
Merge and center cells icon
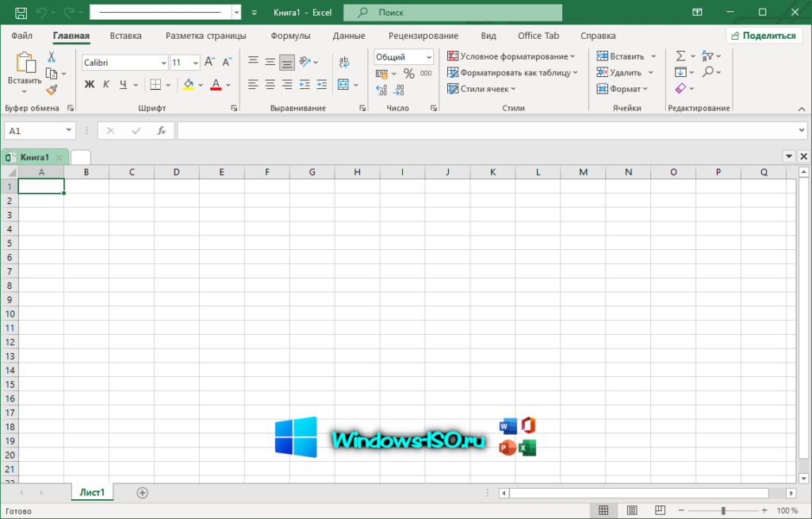[343, 84]
